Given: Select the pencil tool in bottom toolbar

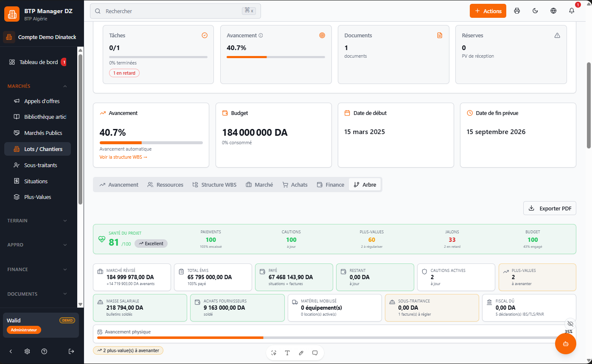Looking at the screenshot, I should coord(301,353).
